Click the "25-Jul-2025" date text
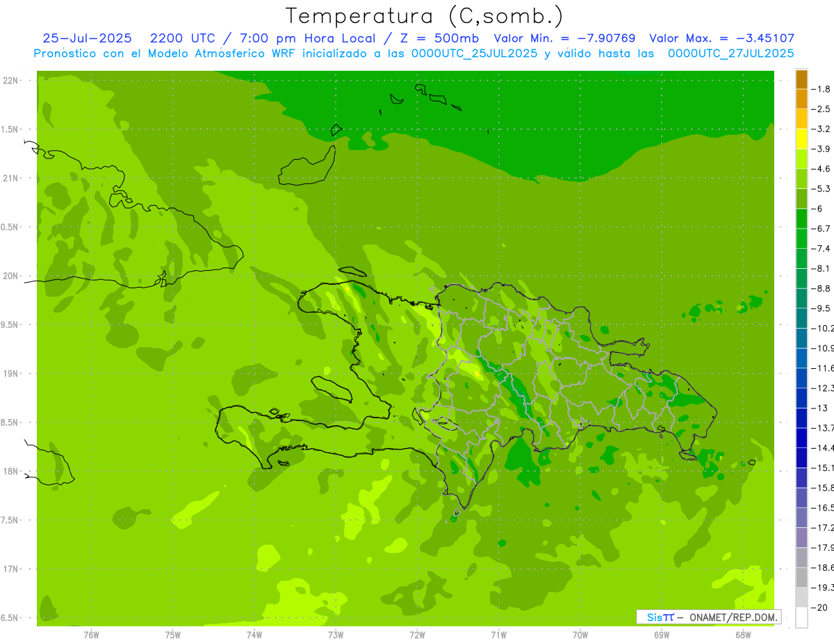834x644 pixels. [x=86, y=38]
